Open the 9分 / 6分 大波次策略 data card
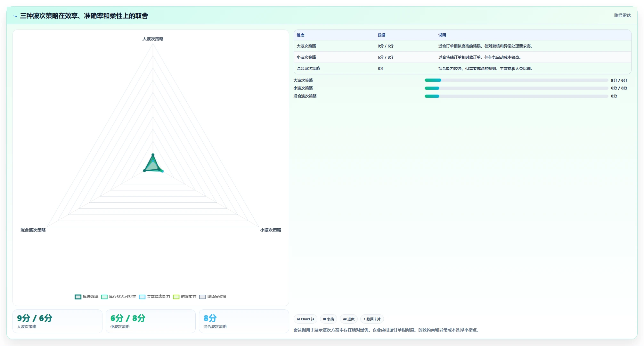Viewport: 644px width, 346px height. click(x=57, y=321)
